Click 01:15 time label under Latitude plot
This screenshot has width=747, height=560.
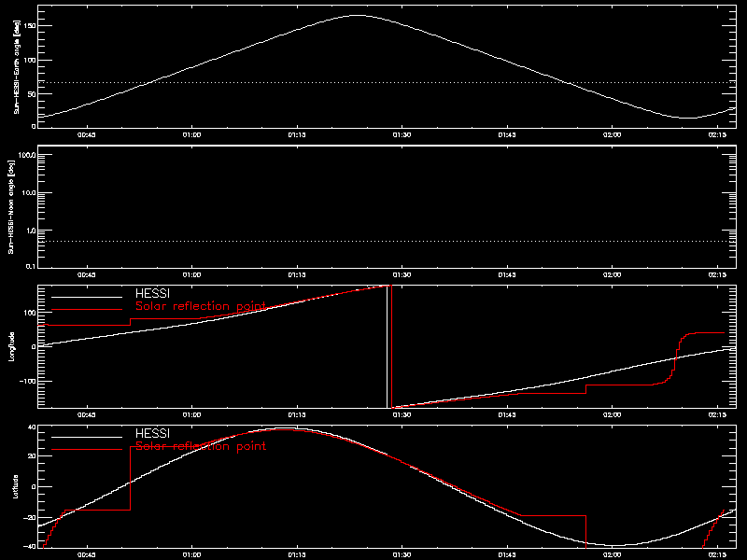coord(297,555)
